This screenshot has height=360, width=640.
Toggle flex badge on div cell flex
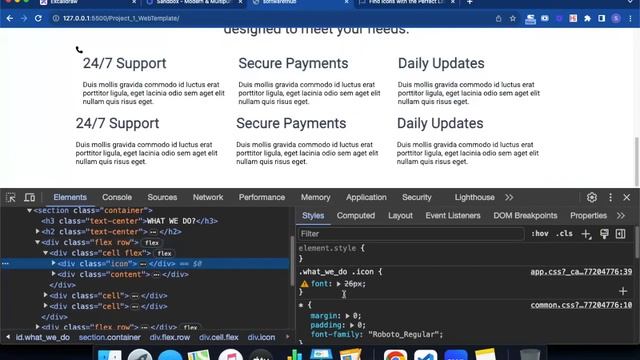coord(164,253)
